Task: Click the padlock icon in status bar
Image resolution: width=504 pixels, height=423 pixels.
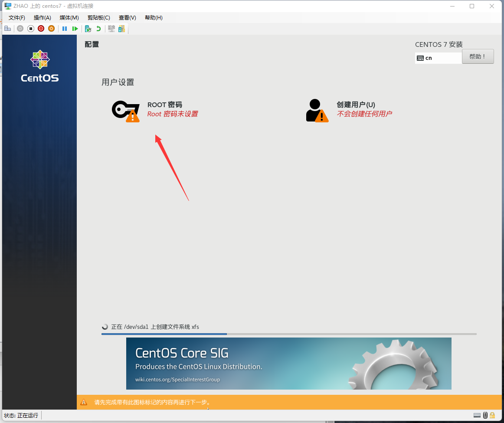Action: point(492,415)
